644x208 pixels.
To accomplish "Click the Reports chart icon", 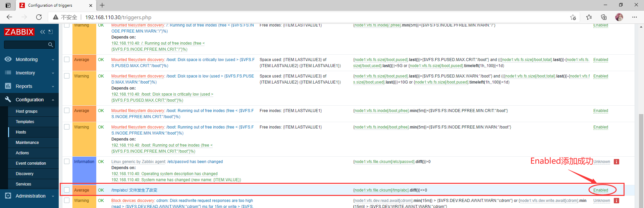I will click(8, 86).
